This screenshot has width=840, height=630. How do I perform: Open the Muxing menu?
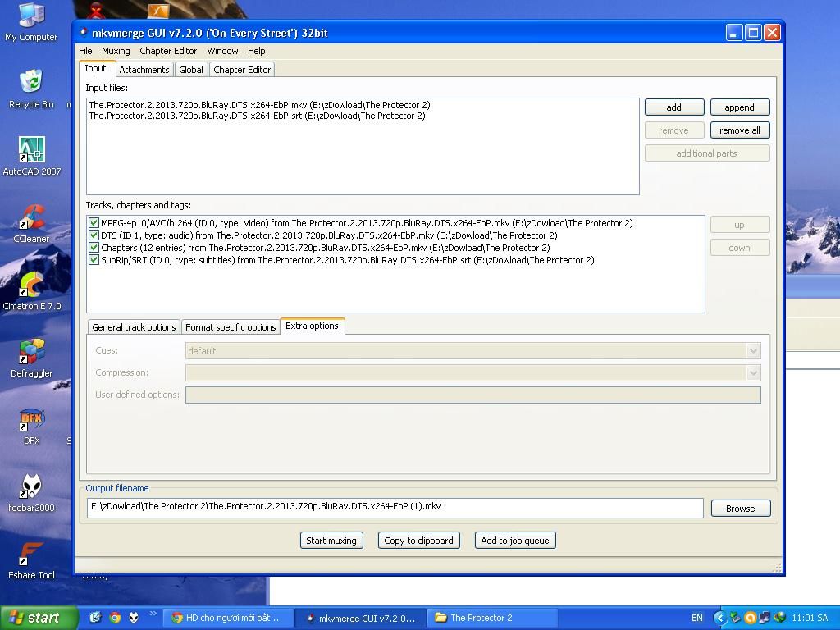116,51
